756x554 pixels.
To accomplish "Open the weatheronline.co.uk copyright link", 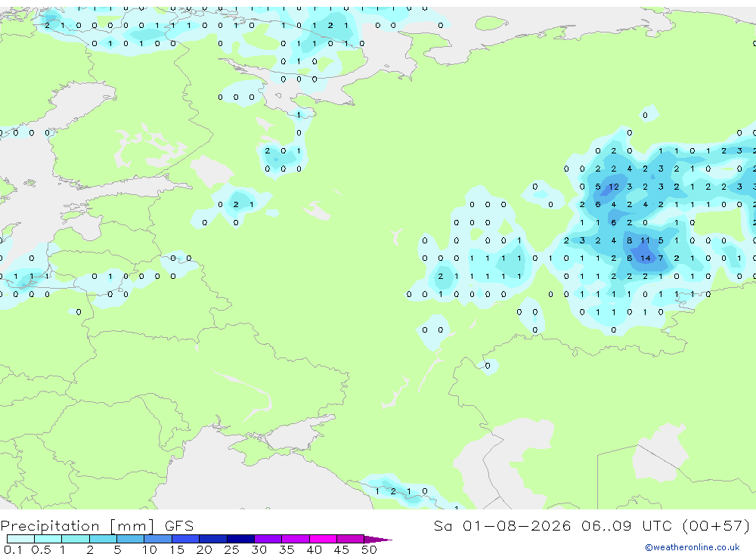I will click(692, 547).
